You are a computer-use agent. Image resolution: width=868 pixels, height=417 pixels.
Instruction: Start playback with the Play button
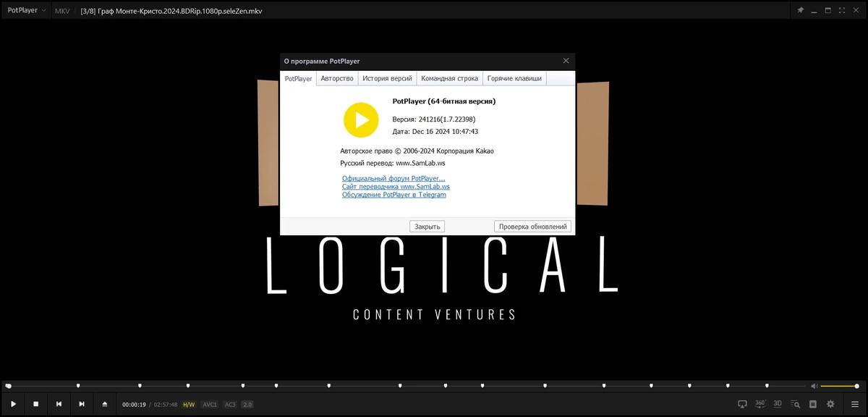pyautogui.click(x=13, y=404)
